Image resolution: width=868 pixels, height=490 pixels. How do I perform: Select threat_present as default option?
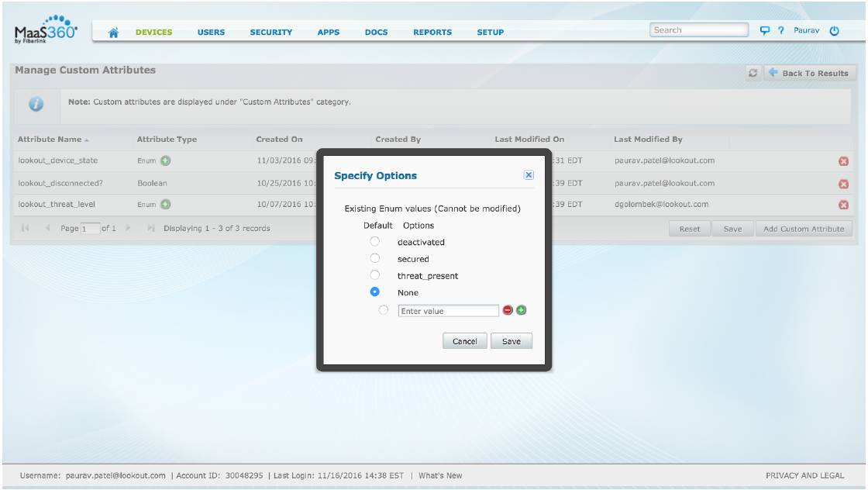coord(375,274)
